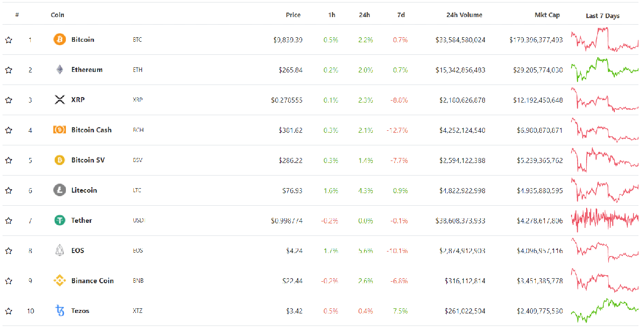Open the Binance Coin name link
Viewport: 644px width, 328px height.
(93, 281)
